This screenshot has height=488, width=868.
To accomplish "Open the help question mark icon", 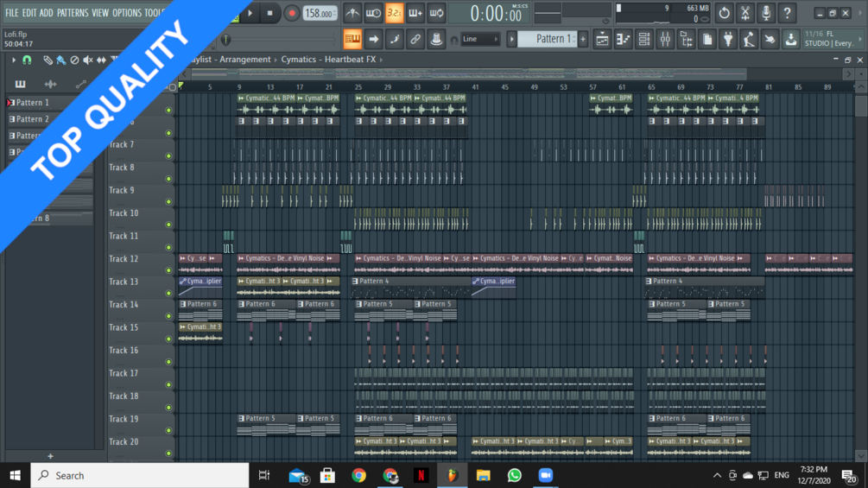I will pyautogui.click(x=787, y=13).
